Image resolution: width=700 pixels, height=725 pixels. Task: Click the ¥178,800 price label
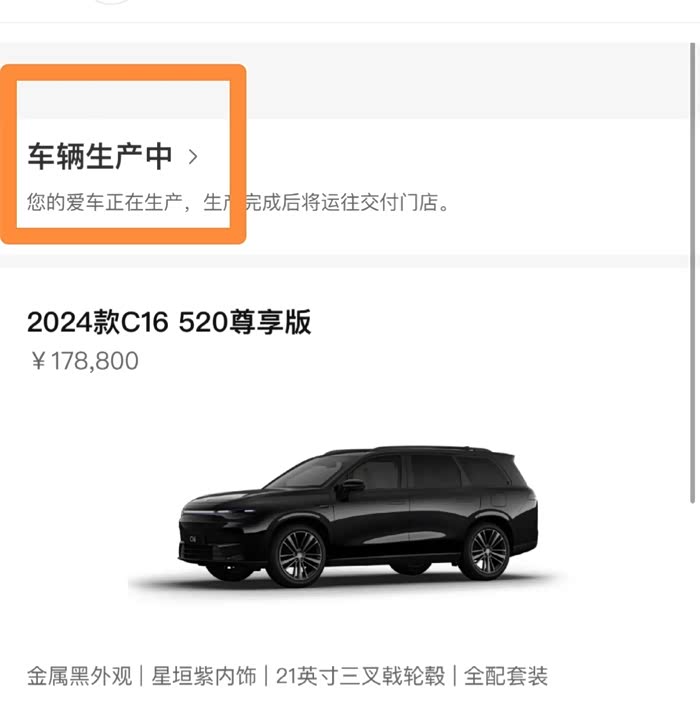tap(85, 361)
